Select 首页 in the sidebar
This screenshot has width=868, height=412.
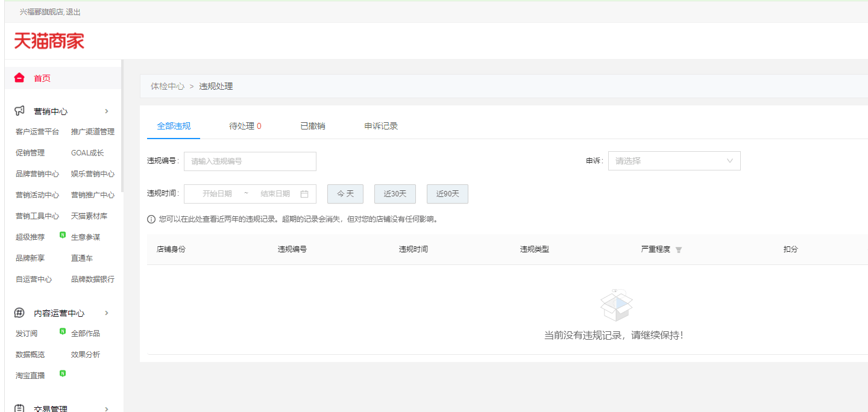(x=42, y=78)
